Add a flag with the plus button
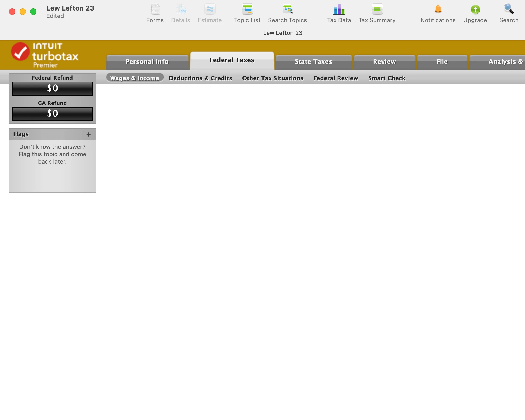 tap(89, 135)
